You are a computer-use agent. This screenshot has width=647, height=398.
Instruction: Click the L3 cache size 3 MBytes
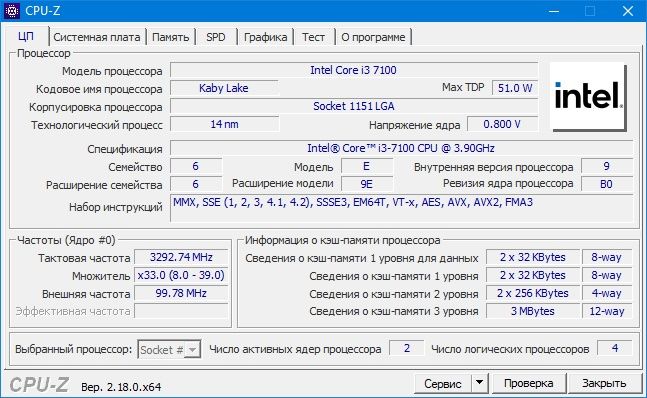coord(533,311)
